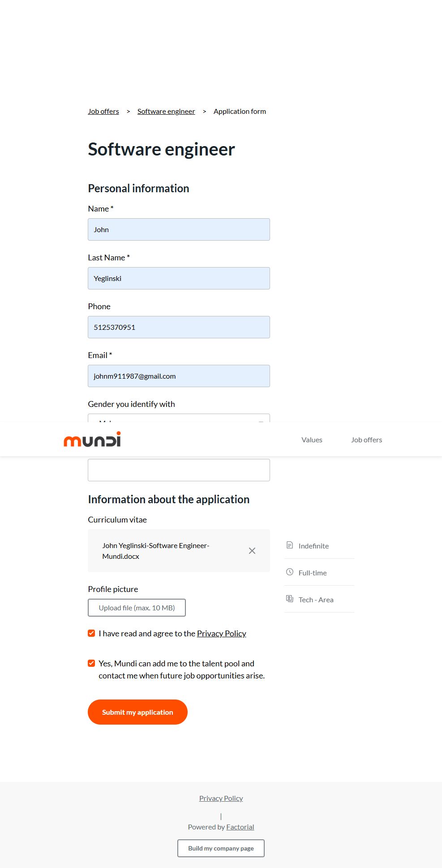Viewport: 442px width, 868px height.
Task: Open the gender identity dropdown
Action: coord(179,418)
